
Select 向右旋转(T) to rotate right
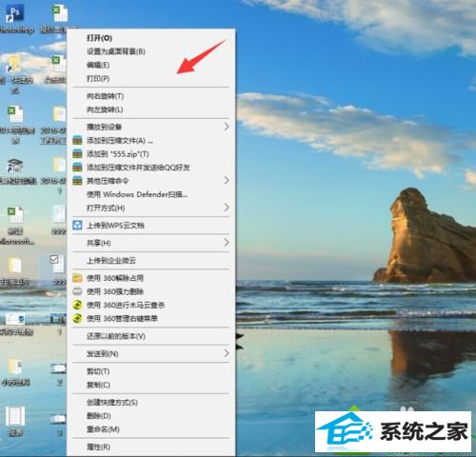pyautogui.click(x=105, y=96)
